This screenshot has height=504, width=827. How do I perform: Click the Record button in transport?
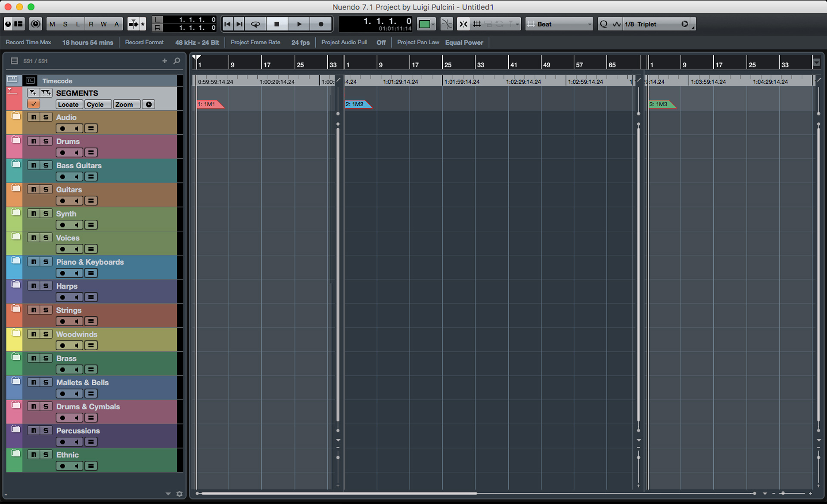(321, 24)
